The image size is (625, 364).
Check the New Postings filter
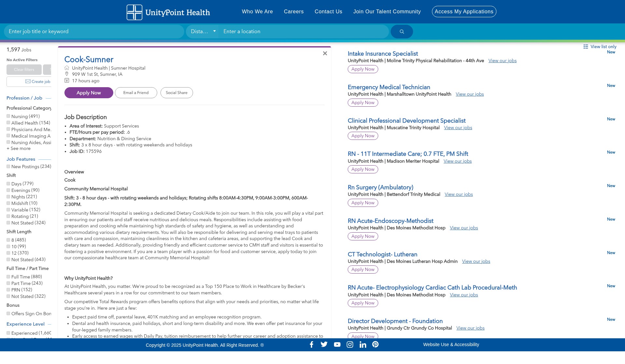8,167
